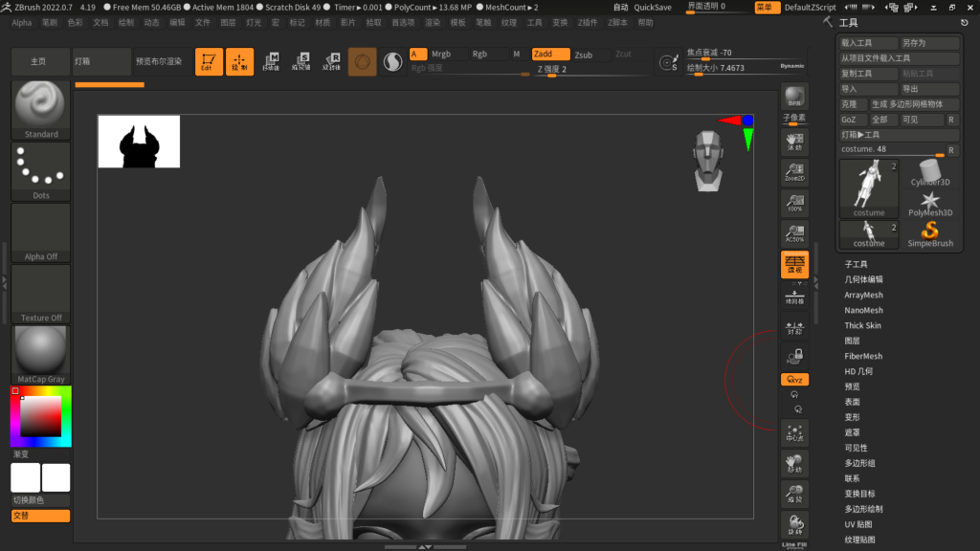
Task: Open the 灯箱 LightBox button
Action: coord(101,61)
